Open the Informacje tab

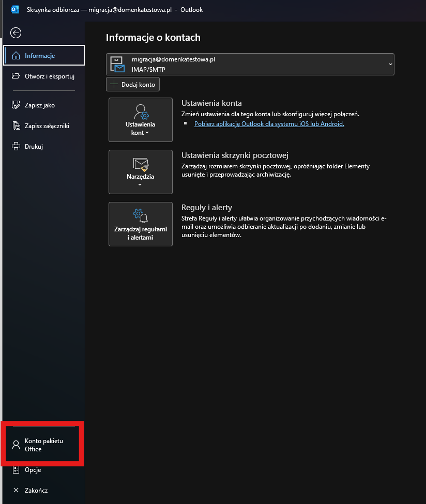click(x=44, y=56)
